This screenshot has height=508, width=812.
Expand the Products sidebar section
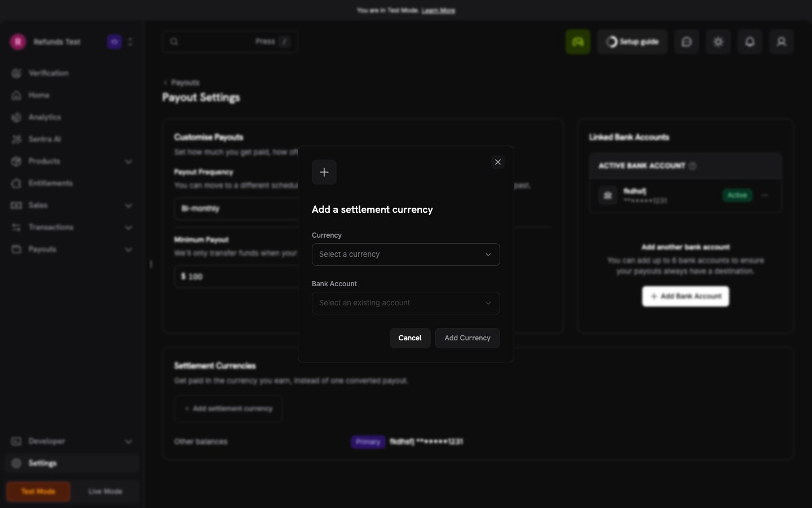tap(72, 161)
